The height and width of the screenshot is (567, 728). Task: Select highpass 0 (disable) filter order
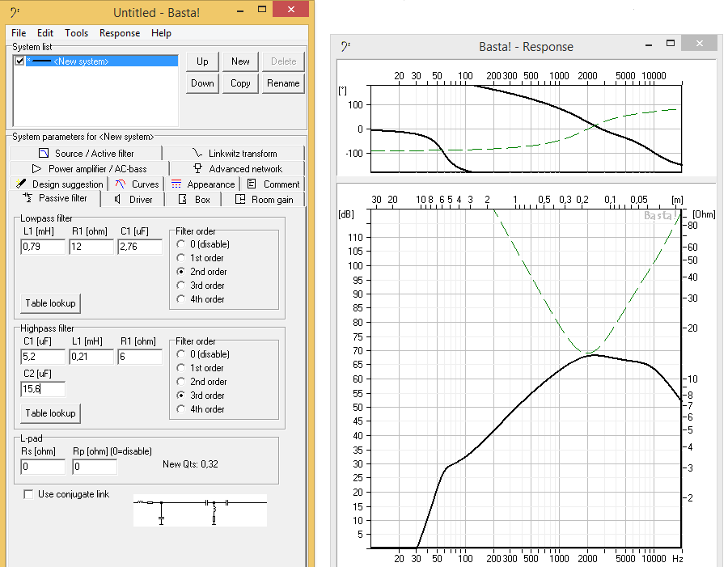(x=181, y=354)
